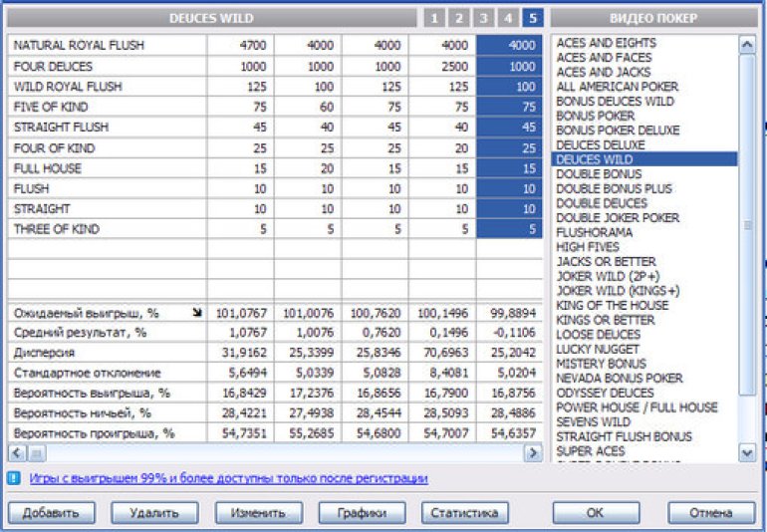Switch to paytable tab 3
The height and width of the screenshot is (532, 767).
[x=483, y=18]
